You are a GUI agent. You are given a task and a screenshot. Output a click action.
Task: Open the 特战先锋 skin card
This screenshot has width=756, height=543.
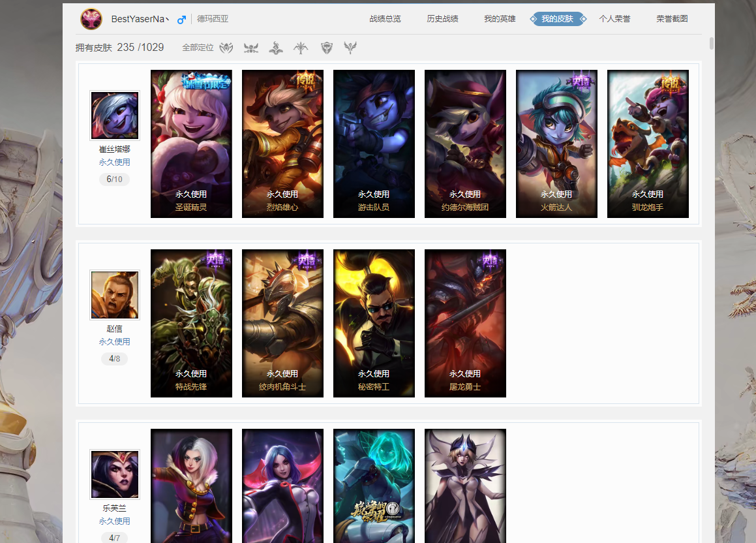[191, 323]
